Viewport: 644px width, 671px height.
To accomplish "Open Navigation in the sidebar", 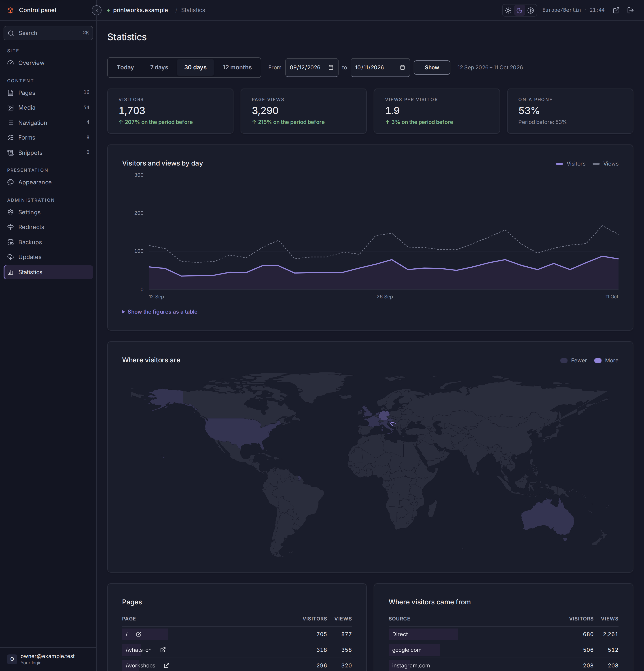I will pos(48,123).
